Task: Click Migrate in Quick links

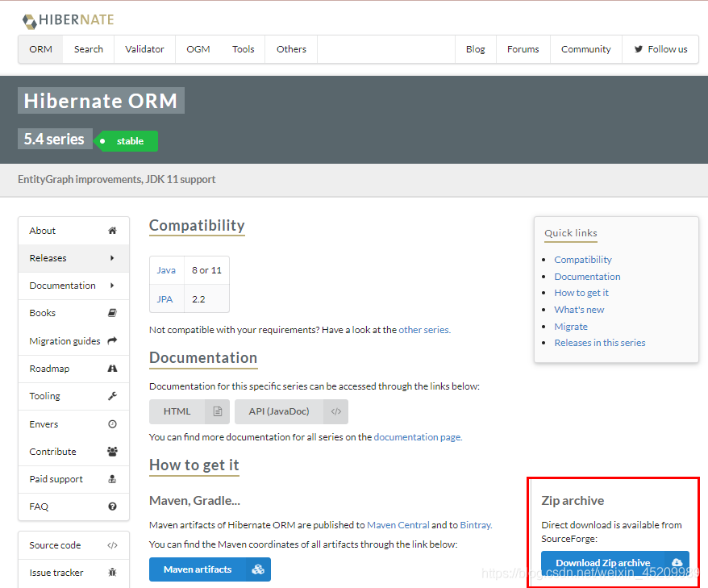Action: 571,327
